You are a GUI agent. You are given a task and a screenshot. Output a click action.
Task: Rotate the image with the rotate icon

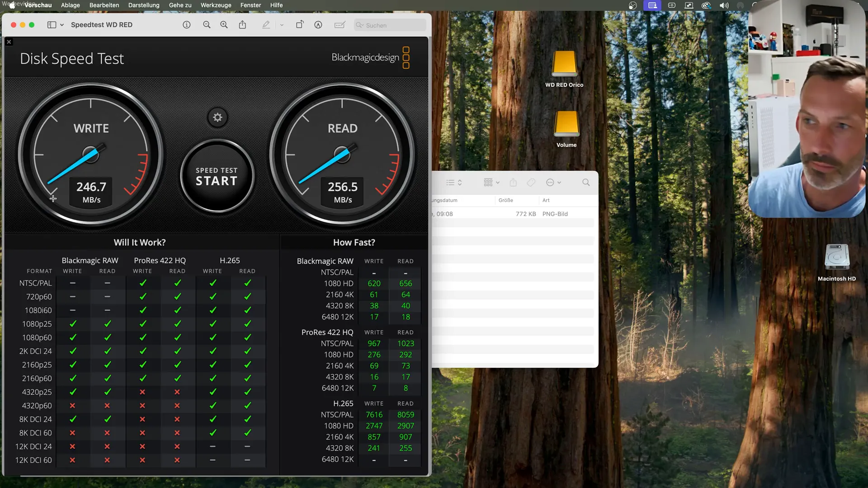299,25
